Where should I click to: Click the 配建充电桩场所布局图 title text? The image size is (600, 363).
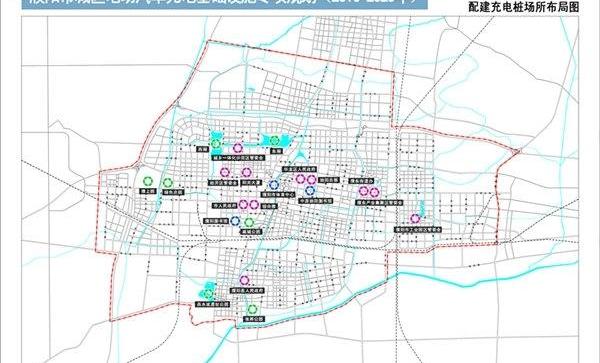[x=523, y=7]
